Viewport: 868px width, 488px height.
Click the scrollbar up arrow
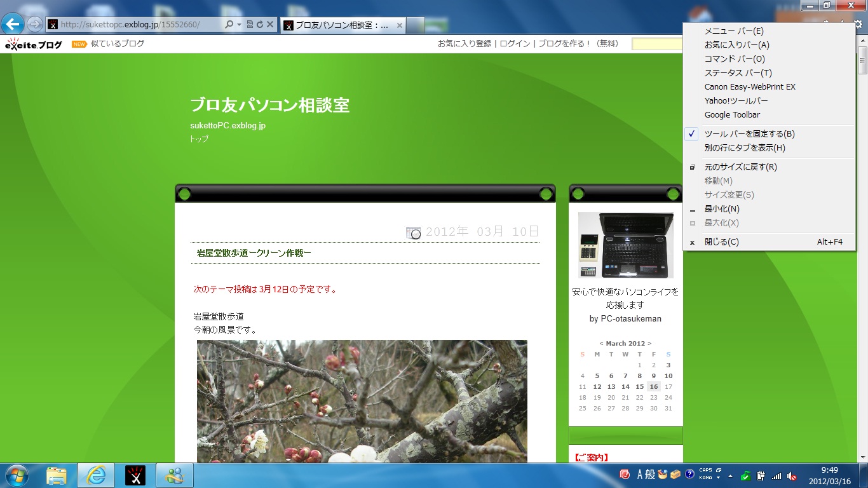pos(862,41)
